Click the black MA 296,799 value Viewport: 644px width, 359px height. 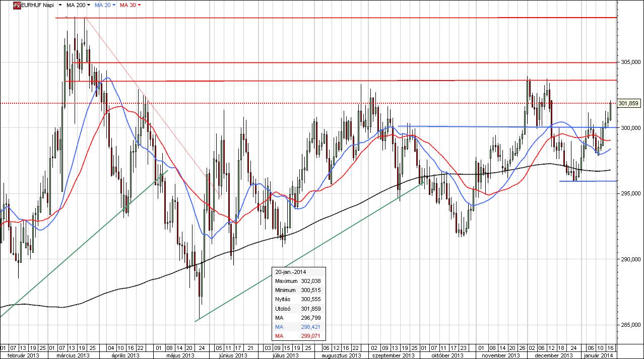[311, 318]
